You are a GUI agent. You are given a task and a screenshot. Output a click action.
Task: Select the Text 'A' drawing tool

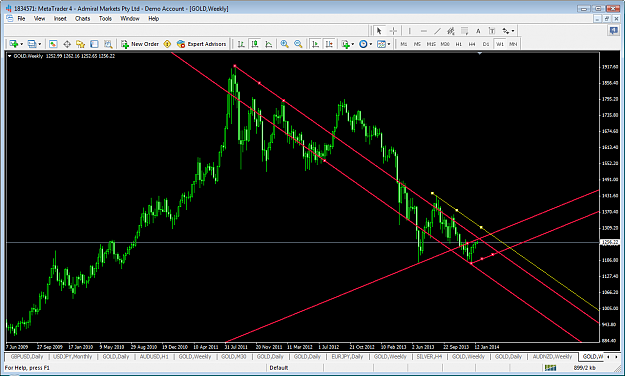click(478, 31)
